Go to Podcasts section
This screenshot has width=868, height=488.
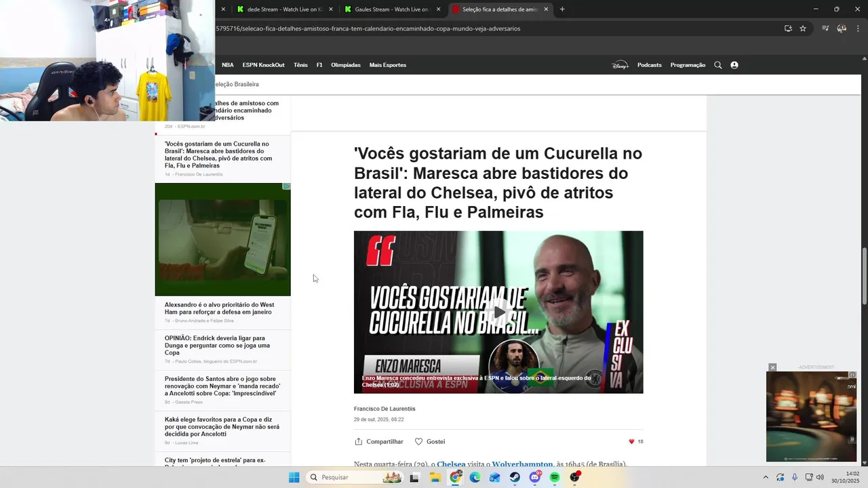(650, 65)
